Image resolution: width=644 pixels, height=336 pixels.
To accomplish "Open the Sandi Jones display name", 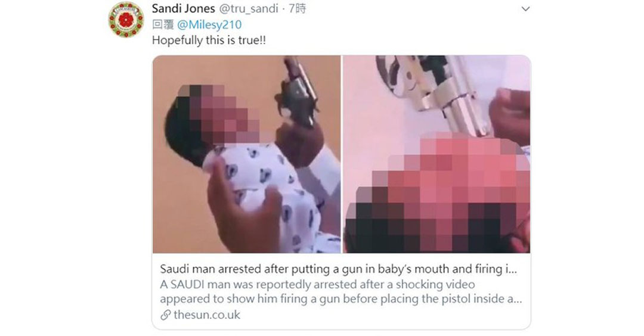I will [x=183, y=8].
